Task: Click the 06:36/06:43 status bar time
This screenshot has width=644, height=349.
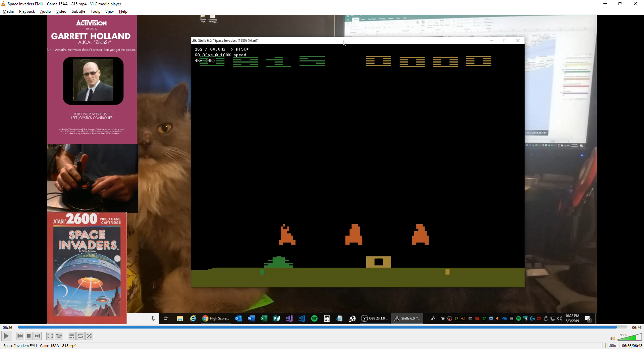Action: [632, 346]
